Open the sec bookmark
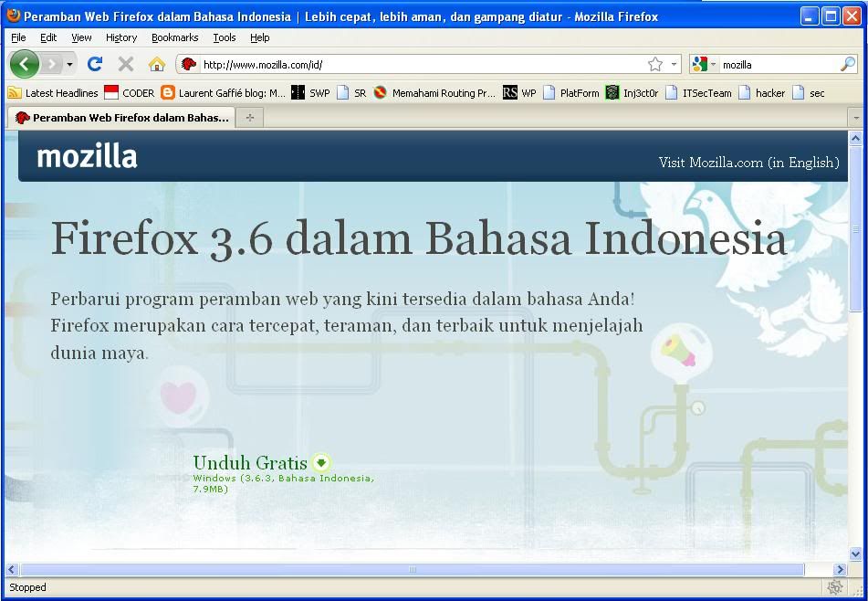This screenshot has height=601, width=868. (x=809, y=93)
